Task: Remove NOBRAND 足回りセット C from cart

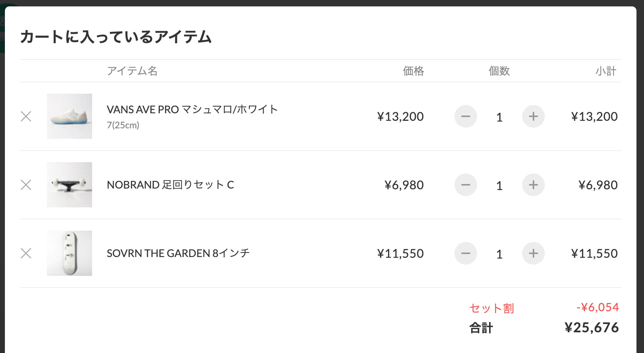Action: pos(26,185)
